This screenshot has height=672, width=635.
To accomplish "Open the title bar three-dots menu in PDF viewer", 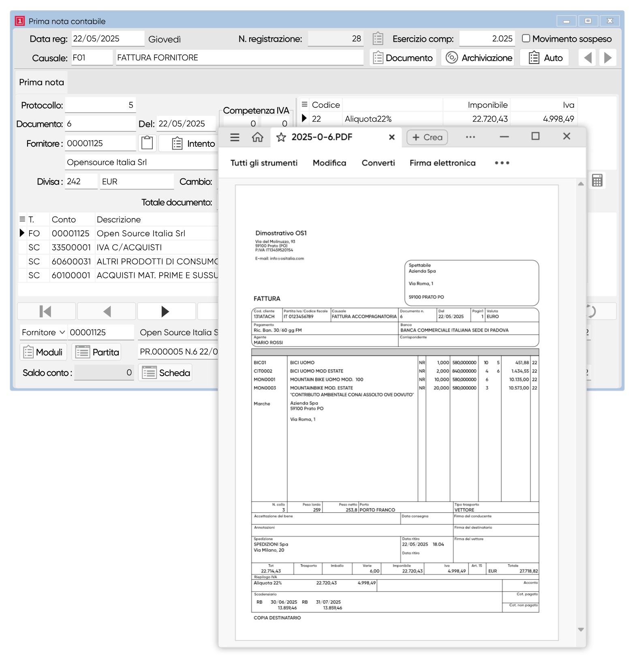I will (470, 137).
